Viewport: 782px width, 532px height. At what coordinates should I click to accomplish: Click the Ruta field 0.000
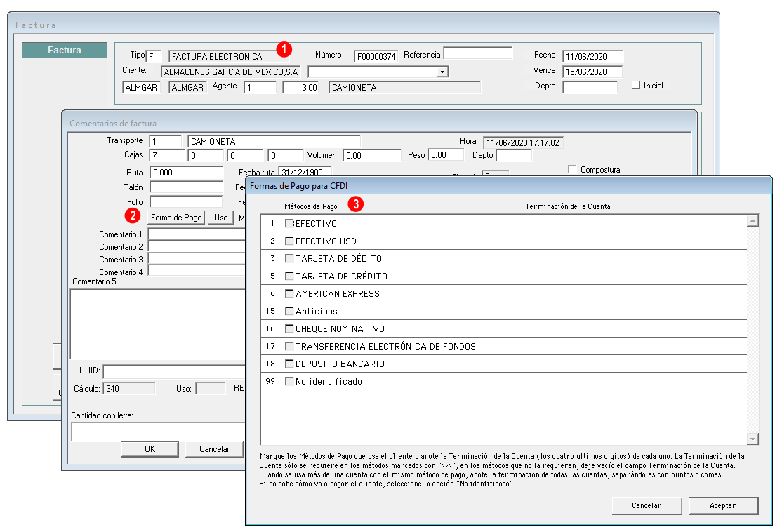[187, 172]
